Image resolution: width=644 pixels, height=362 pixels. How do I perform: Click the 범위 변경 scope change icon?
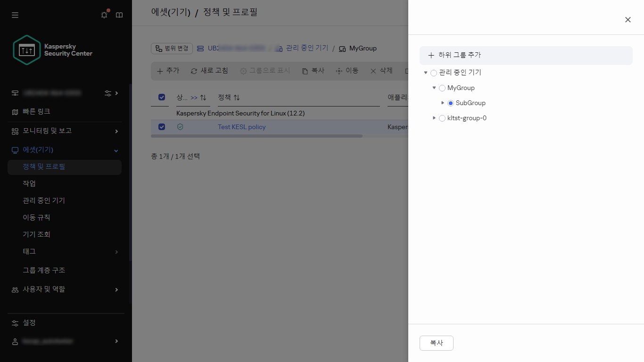point(172,48)
